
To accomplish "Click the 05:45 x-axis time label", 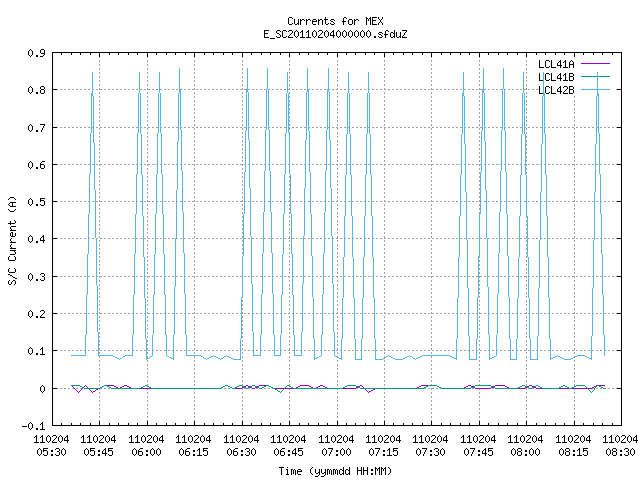I will (x=98, y=453).
